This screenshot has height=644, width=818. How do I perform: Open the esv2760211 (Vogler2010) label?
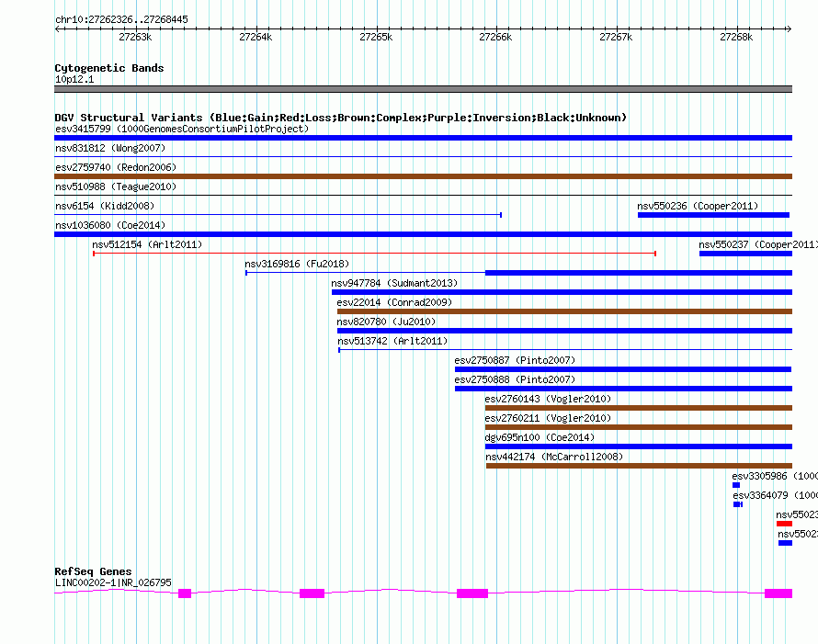pos(548,418)
